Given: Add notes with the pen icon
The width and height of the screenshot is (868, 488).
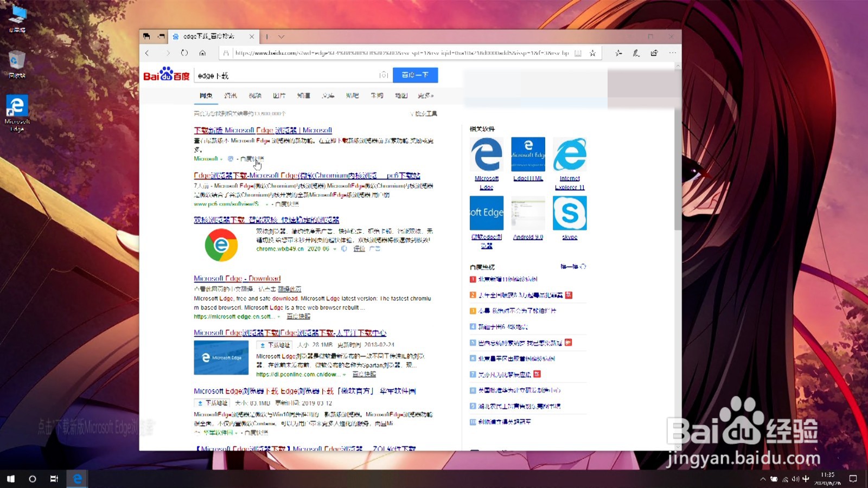Looking at the screenshot, I should (x=636, y=53).
